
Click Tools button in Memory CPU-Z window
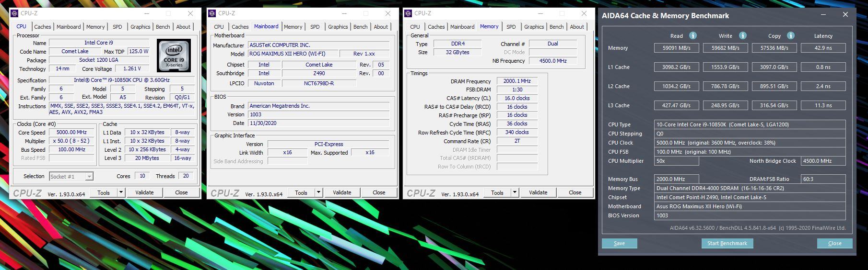497,192
